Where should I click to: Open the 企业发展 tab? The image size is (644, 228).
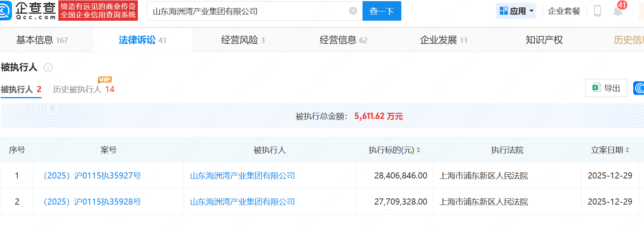(x=443, y=40)
